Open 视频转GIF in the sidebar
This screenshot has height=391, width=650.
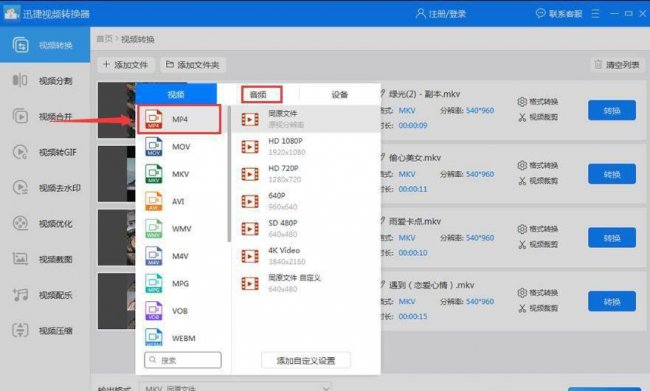(x=45, y=152)
